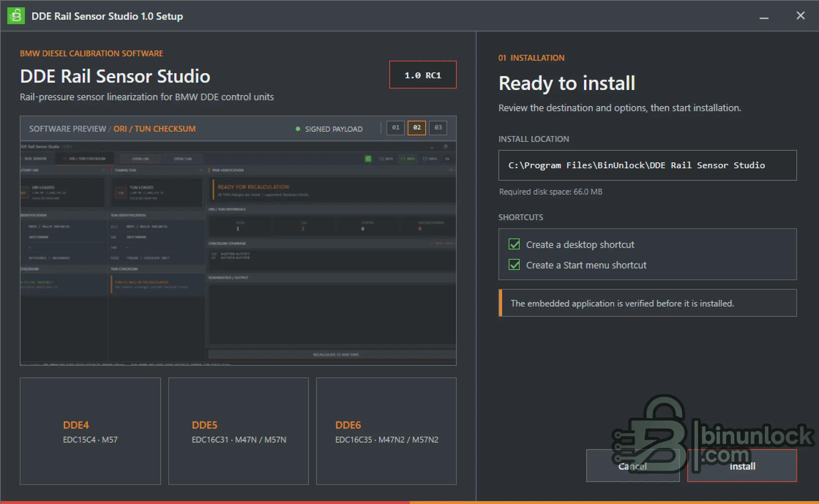Image resolution: width=819 pixels, height=504 pixels.
Task: Click the green installer icon in the title bar
Action: pos(16,16)
